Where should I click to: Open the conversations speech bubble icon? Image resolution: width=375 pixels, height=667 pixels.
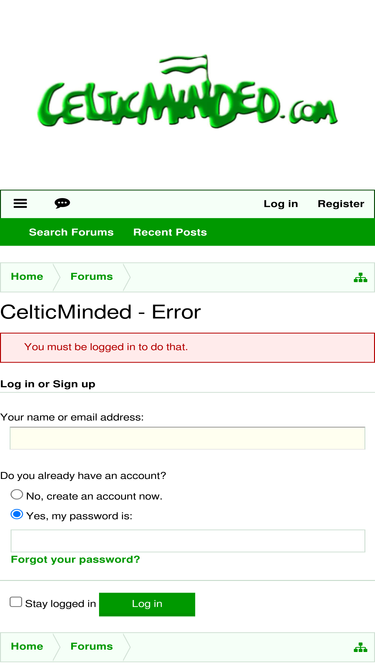(62, 204)
